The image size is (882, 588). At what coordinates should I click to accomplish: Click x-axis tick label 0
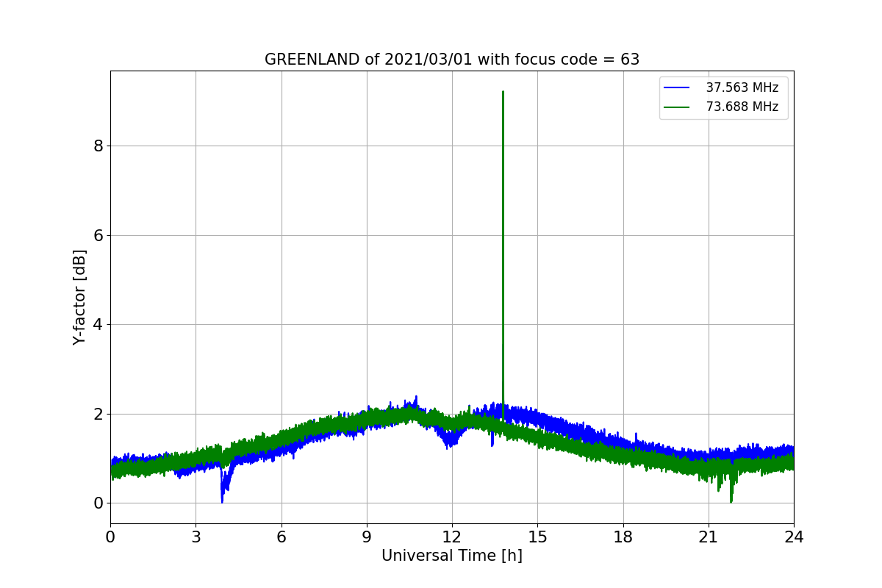[110, 537]
